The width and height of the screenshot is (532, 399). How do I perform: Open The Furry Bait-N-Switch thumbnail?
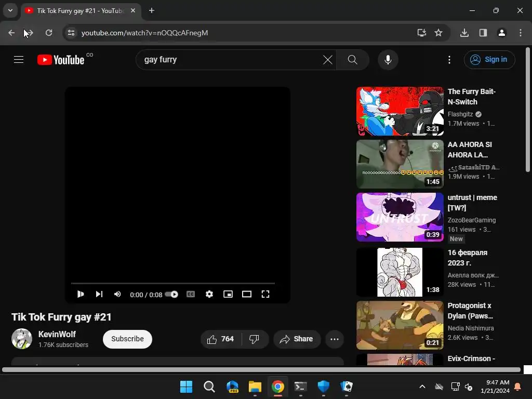400,111
